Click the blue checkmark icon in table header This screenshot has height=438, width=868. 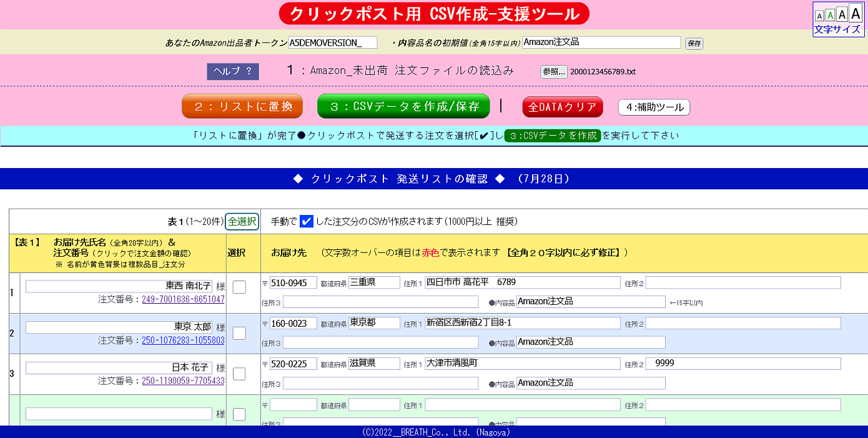[x=306, y=221]
